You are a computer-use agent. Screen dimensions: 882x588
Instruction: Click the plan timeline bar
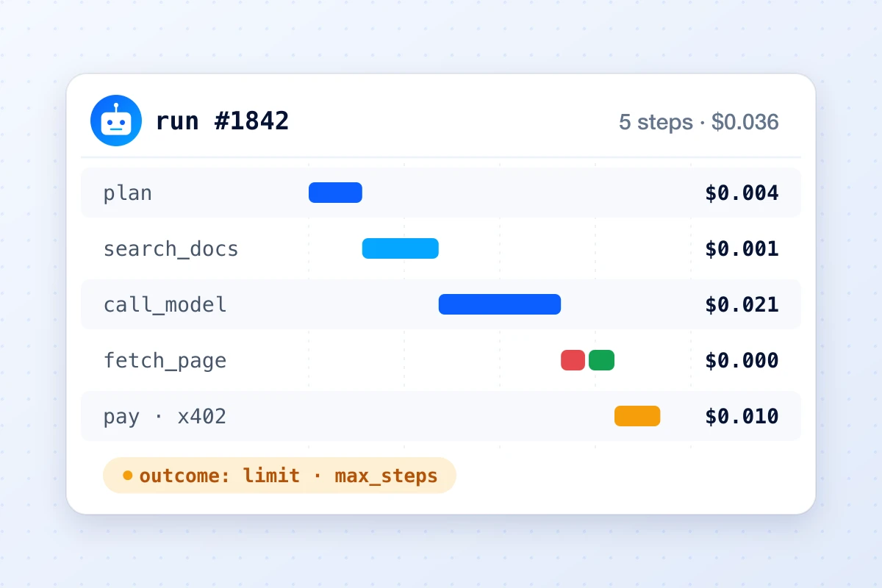pos(335,193)
